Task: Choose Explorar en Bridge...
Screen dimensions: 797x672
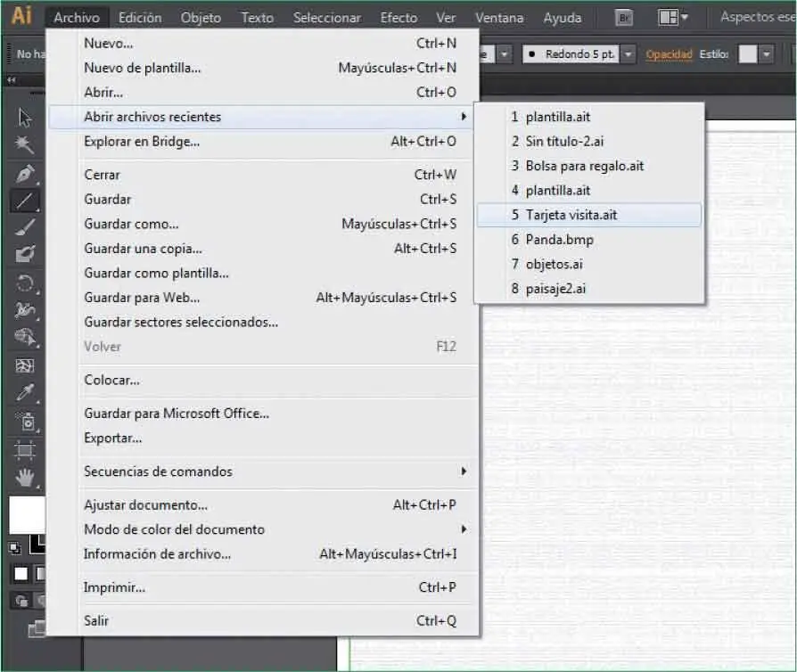Action: [x=263, y=142]
